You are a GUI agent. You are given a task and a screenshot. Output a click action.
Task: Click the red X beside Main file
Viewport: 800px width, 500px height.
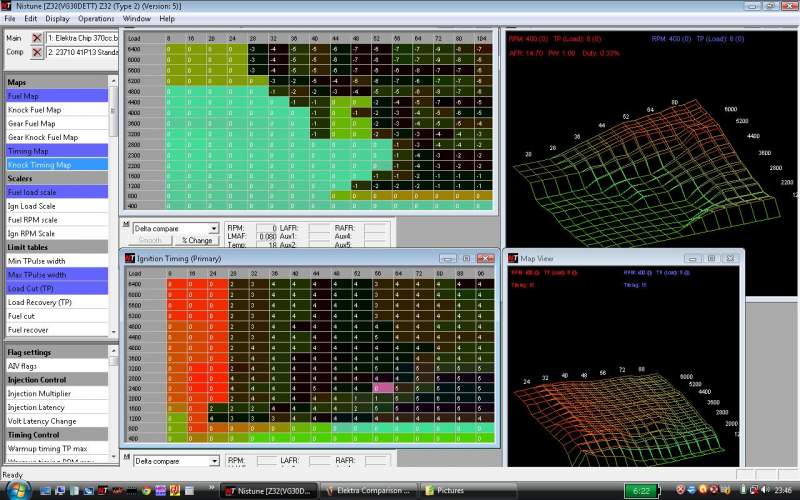[x=36, y=37]
